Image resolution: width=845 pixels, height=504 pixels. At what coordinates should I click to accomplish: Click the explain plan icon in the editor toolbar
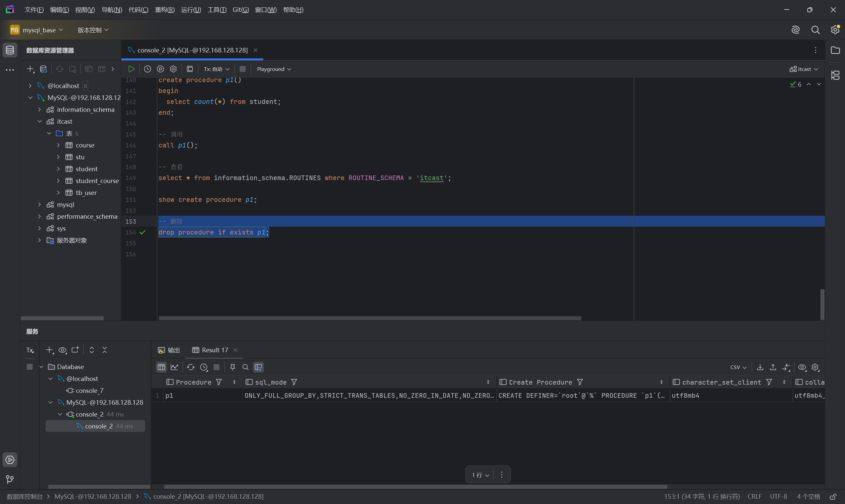(160, 69)
